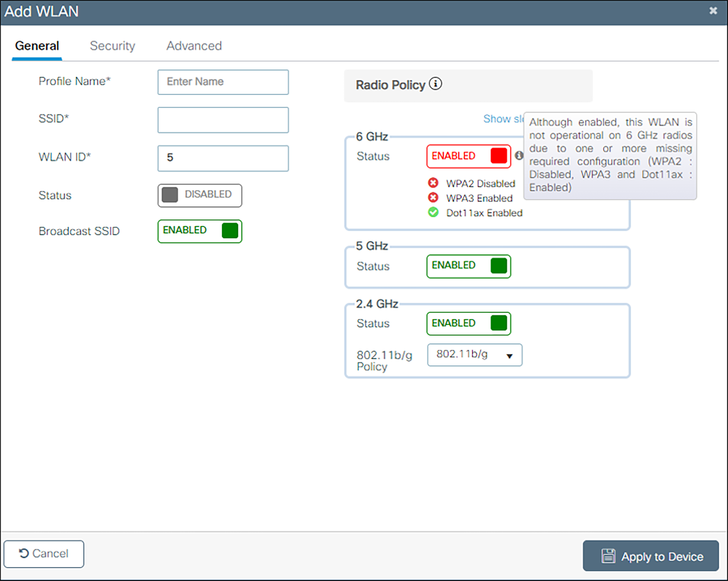Toggle the 2.4 GHz radio status
Viewport: 728px width, 581px height.
469,323
